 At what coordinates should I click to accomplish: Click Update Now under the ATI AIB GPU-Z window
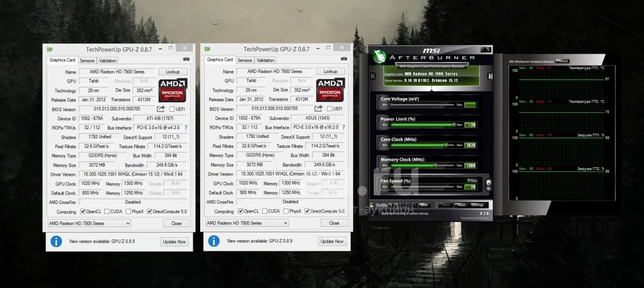[175, 242]
